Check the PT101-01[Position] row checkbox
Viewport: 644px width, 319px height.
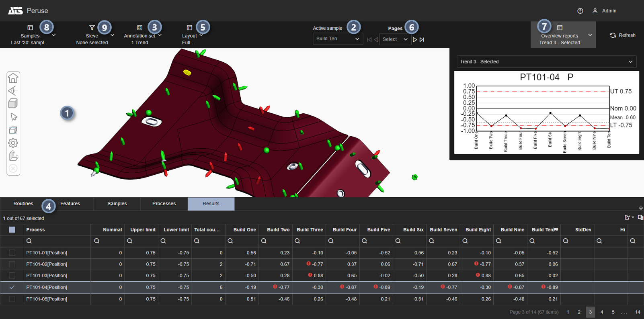[12, 253]
